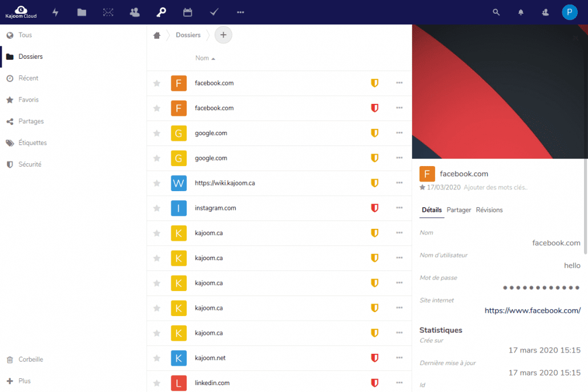Click the masked password dots value
This screenshot has height=392, width=588.
click(x=541, y=288)
